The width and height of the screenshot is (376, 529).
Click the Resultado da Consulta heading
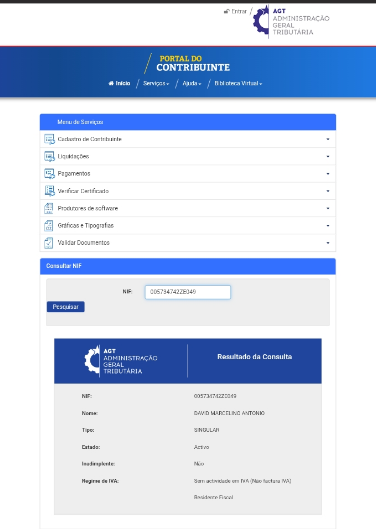click(x=254, y=357)
